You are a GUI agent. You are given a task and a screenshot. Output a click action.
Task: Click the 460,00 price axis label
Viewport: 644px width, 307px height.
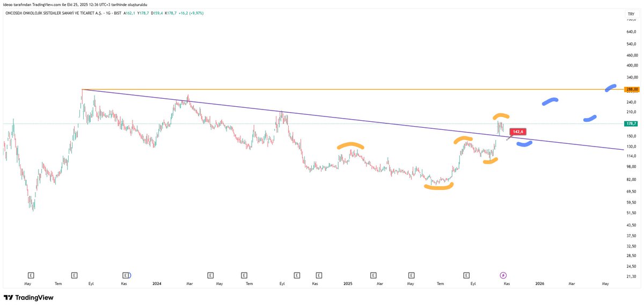tap(632, 55)
